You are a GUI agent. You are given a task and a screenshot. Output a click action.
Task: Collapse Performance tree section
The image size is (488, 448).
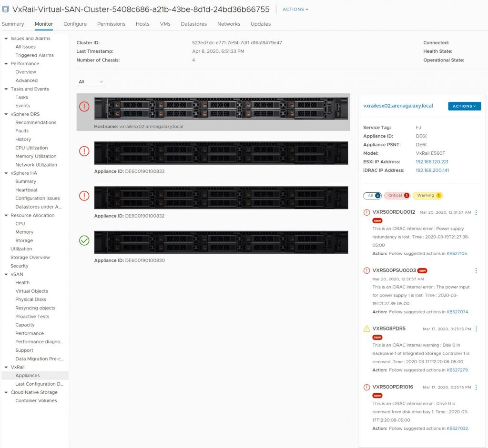coord(6,64)
